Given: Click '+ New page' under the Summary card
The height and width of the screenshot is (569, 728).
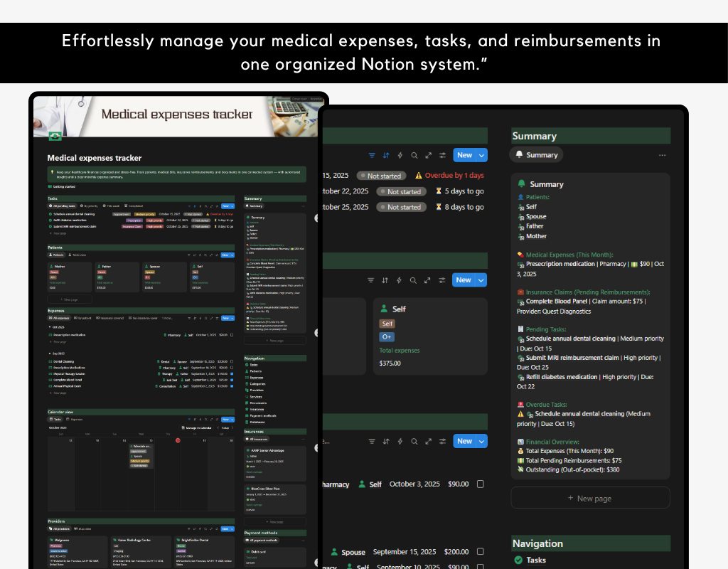Looking at the screenshot, I should pos(590,498).
